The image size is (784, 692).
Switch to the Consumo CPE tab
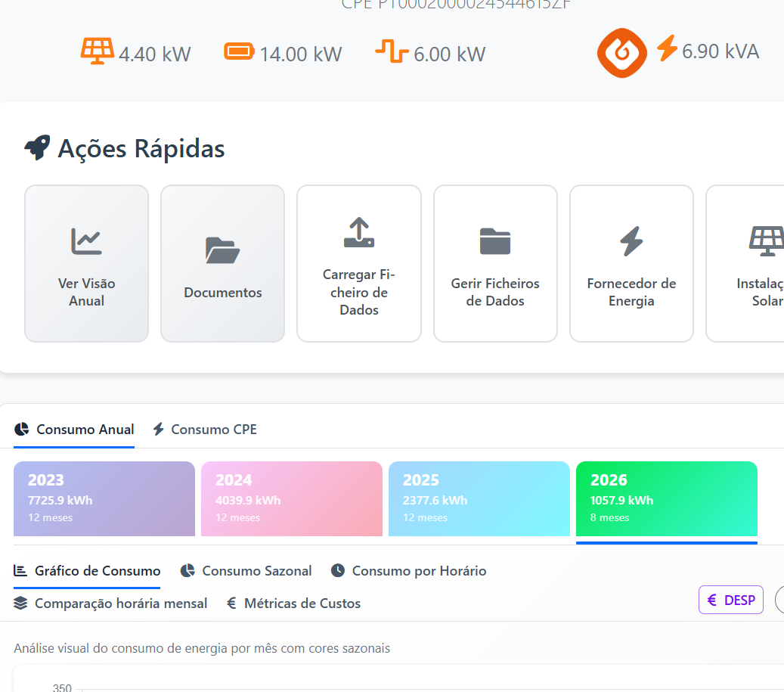click(x=205, y=430)
